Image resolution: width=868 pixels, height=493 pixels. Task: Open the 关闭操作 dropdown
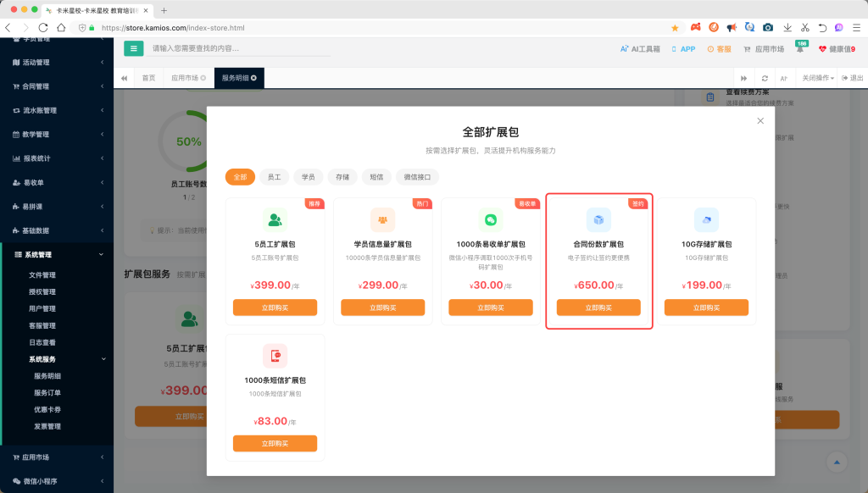(x=818, y=78)
